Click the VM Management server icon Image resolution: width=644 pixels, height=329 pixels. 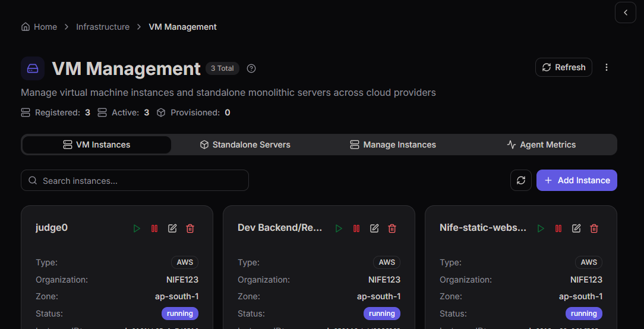click(33, 68)
